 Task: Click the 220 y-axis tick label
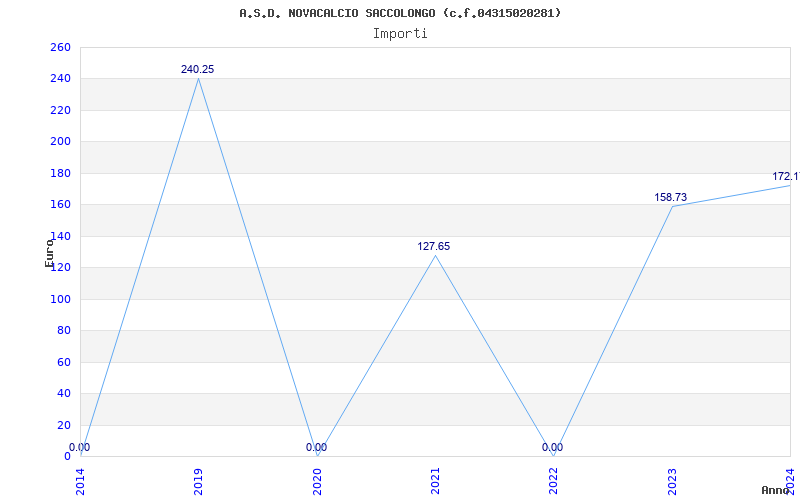60,110
